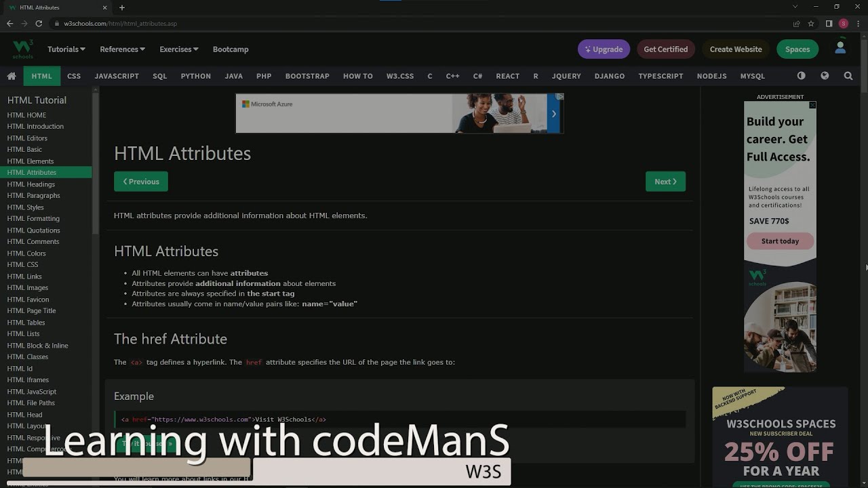
Task: Select the PYTHON topic tab
Action: point(196,76)
